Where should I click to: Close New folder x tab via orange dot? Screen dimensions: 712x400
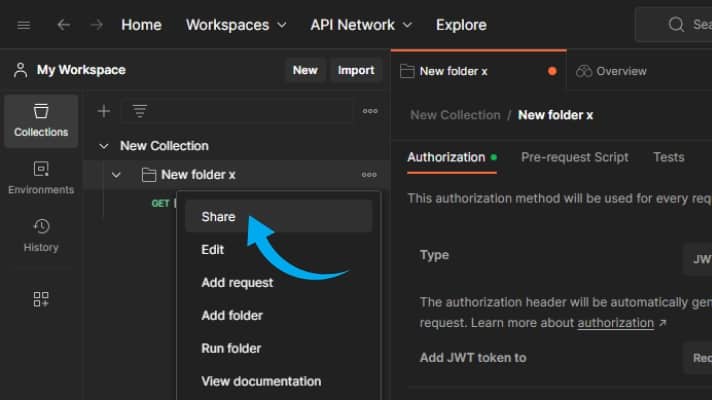552,71
